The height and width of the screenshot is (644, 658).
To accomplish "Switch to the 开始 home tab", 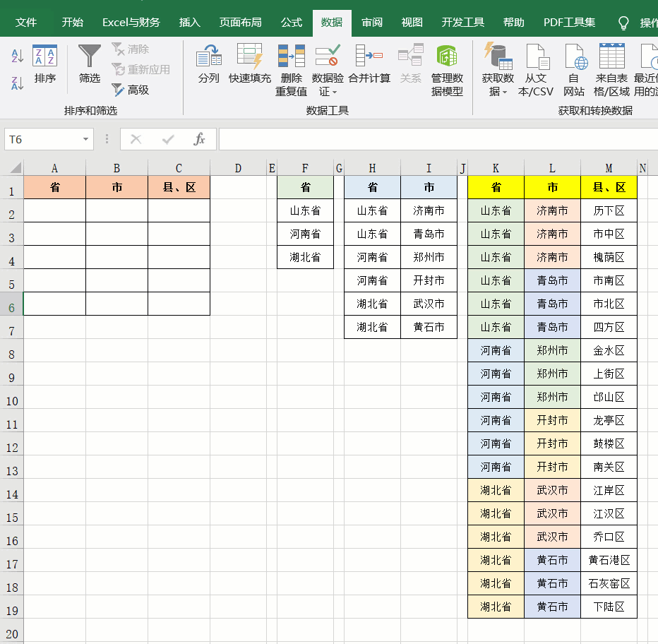I will click(72, 23).
